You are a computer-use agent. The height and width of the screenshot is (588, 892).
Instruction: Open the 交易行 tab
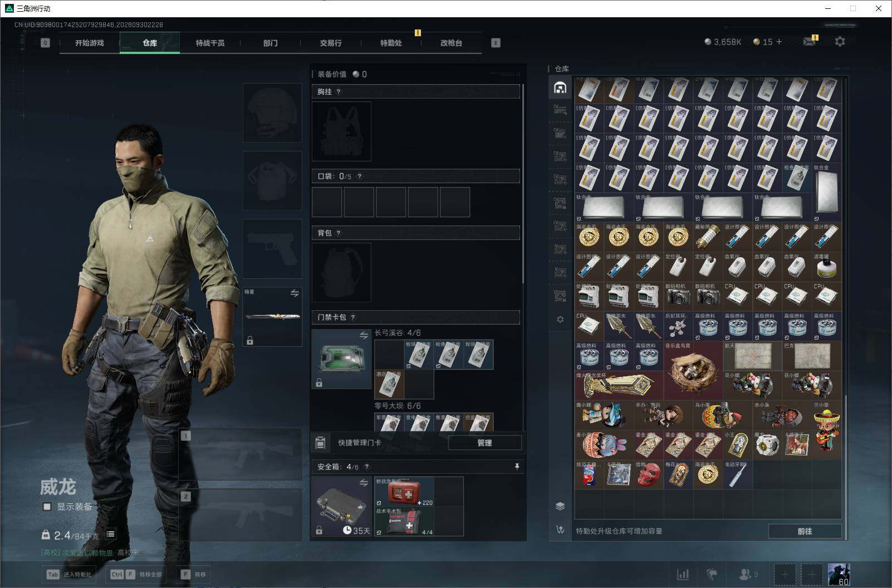(331, 43)
